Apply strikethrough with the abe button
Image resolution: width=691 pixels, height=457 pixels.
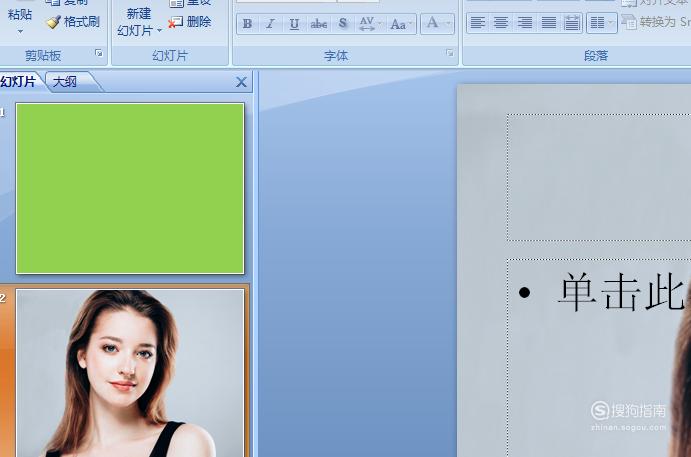point(318,23)
